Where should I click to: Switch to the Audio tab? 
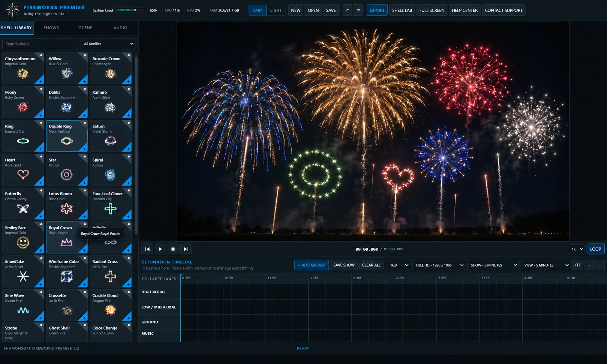coord(120,28)
